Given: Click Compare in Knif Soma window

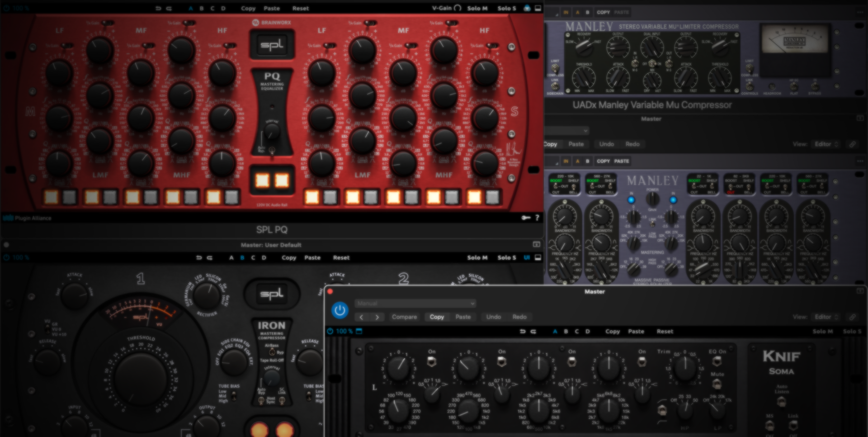Looking at the screenshot, I should click(x=404, y=317).
